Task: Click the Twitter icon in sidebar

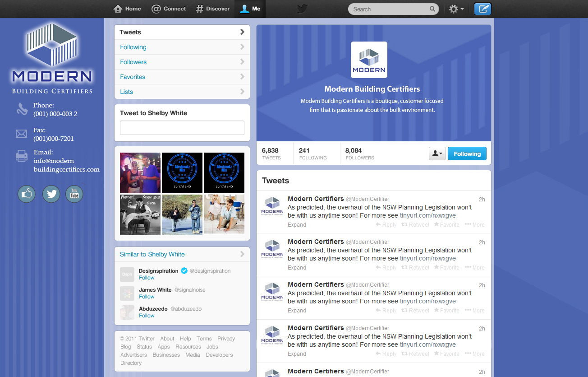Action: 51,194
